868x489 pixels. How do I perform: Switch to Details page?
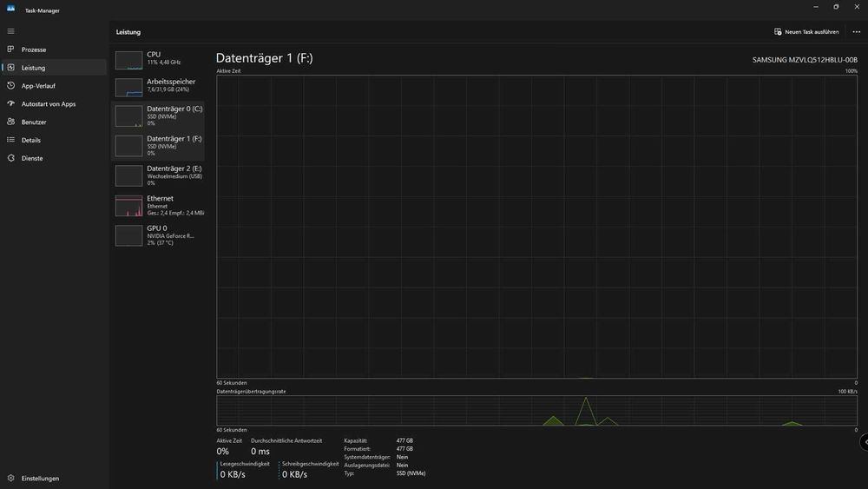(x=54, y=140)
